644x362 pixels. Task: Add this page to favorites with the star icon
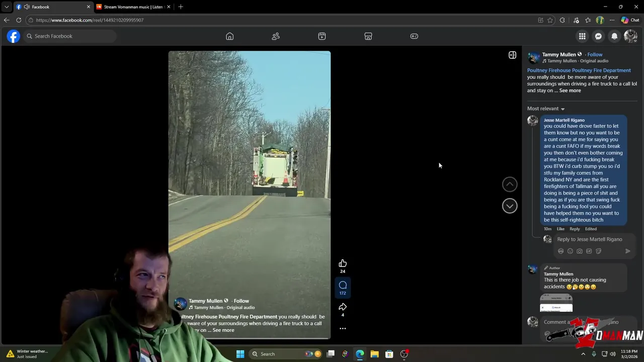point(550,20)
